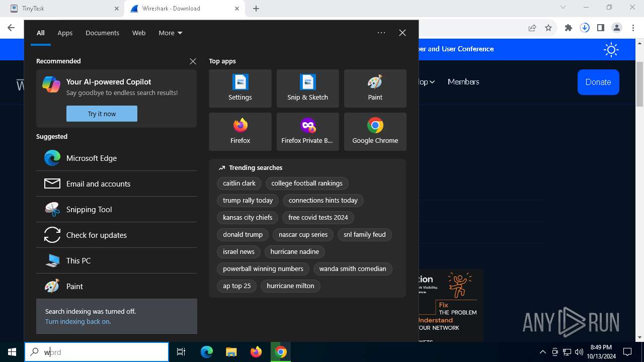The image size is (644, 362).
Task: Open Paint in Suggested list
Action: click(x=116, y=286)
